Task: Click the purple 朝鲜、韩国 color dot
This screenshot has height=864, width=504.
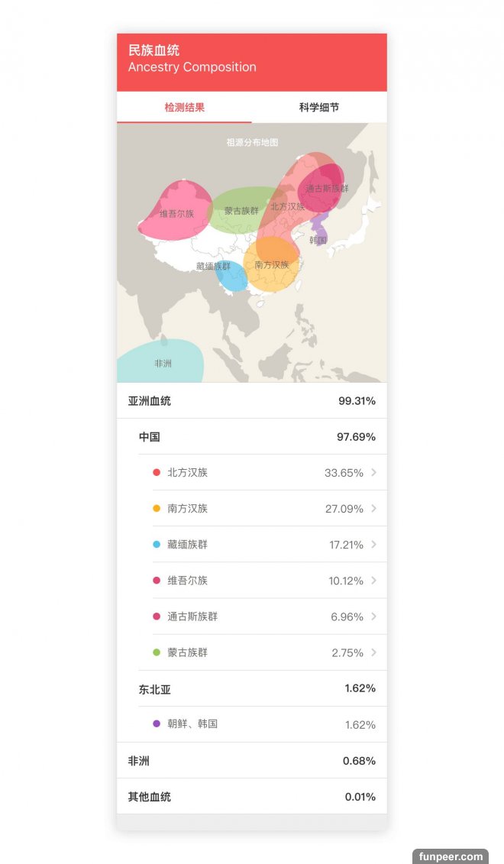Action: click(x=157, y=723)
